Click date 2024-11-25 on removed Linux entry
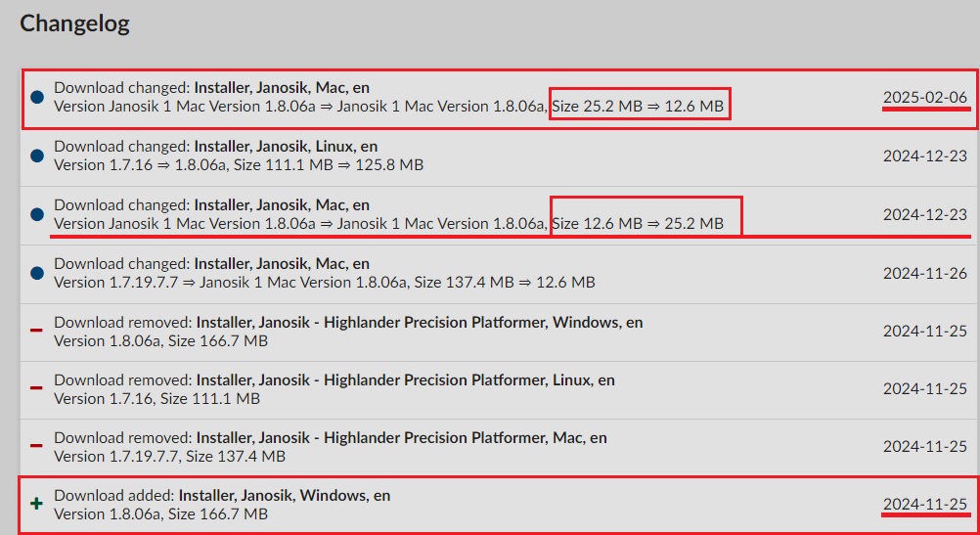Viewport: 980px width, 535px height. coord(925,388)
